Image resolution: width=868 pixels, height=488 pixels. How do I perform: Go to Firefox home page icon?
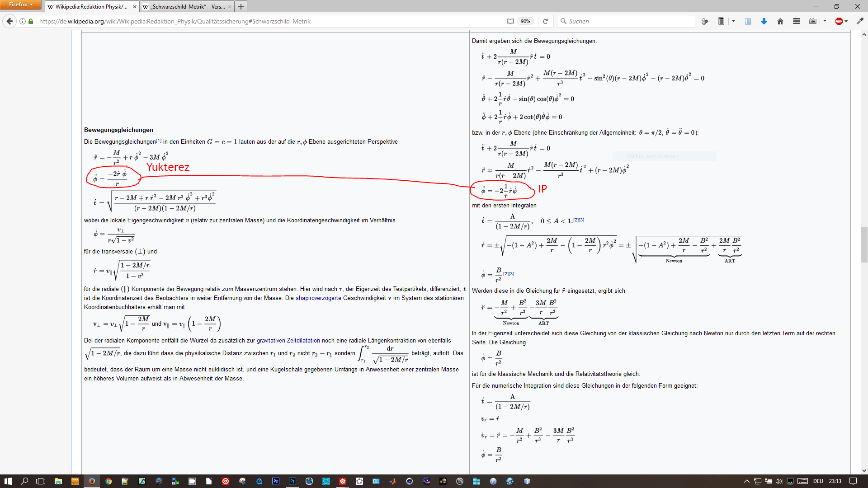click(780, 21)
